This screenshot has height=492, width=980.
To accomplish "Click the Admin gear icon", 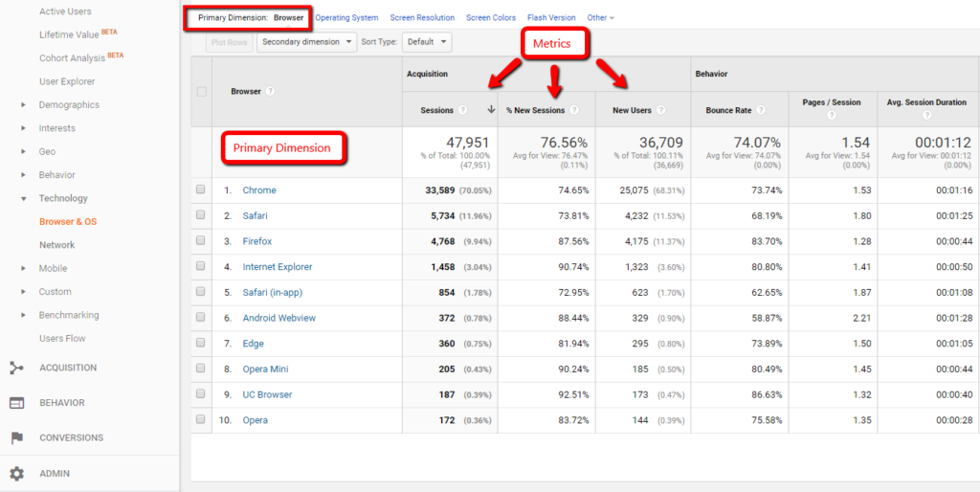I will [x=16, y=474].
